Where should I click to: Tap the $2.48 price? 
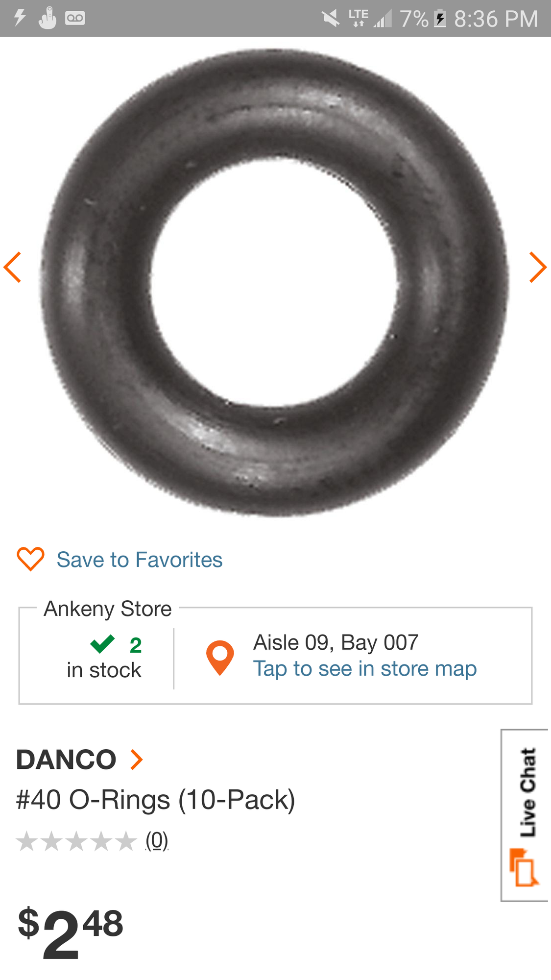pyautogui.click(x=71, y=931)
